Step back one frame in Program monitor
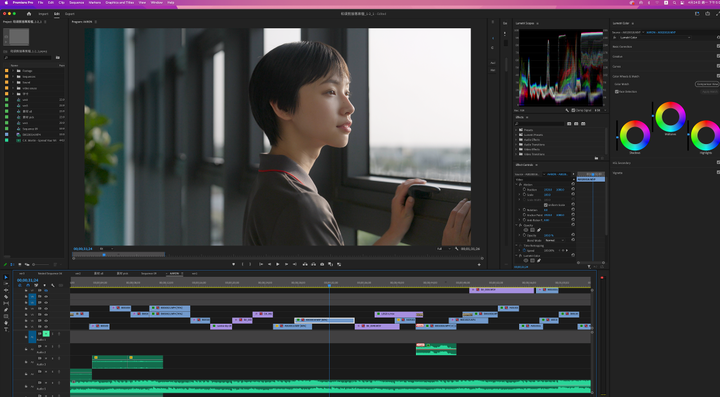The width and height of the screenshot is (720, 397). 270,264
